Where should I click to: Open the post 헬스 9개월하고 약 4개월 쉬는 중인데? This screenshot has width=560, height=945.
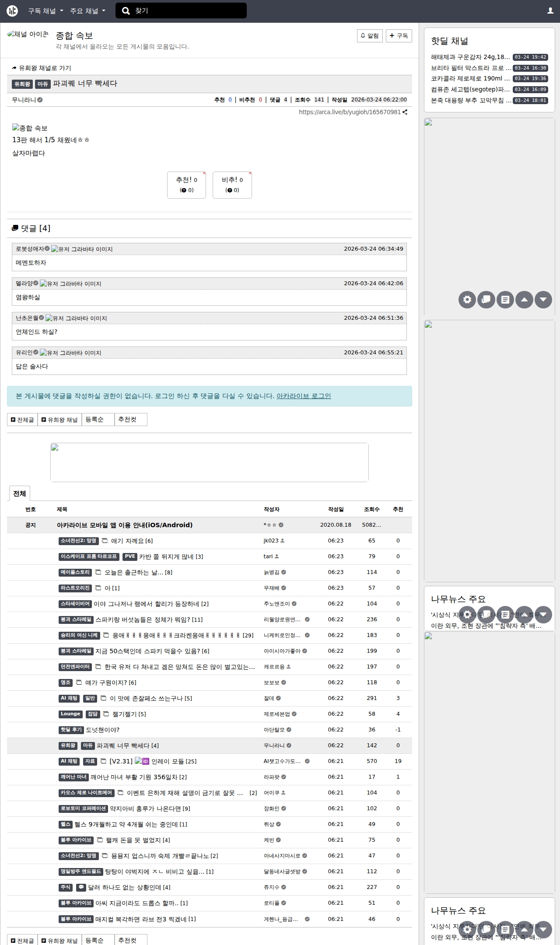(x=131, y=824)
